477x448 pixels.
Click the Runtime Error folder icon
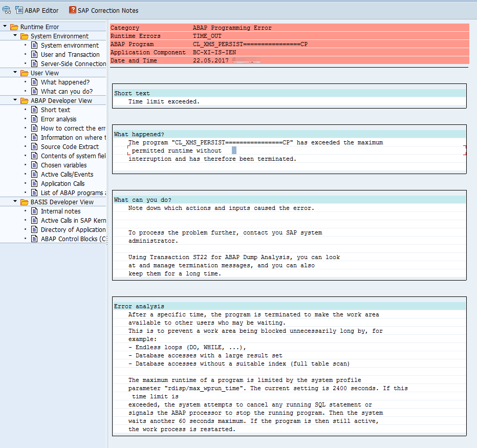pos(14,27)
